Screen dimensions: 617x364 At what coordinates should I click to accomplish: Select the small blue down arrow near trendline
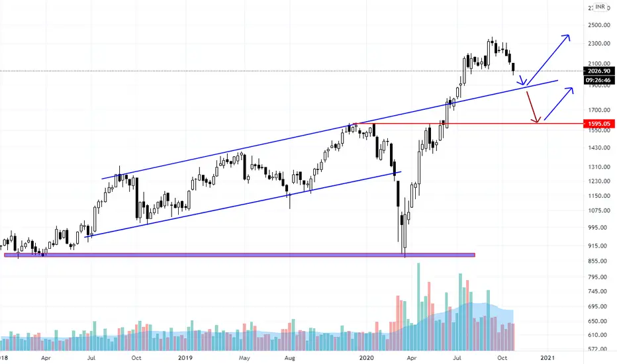point(522,80)
